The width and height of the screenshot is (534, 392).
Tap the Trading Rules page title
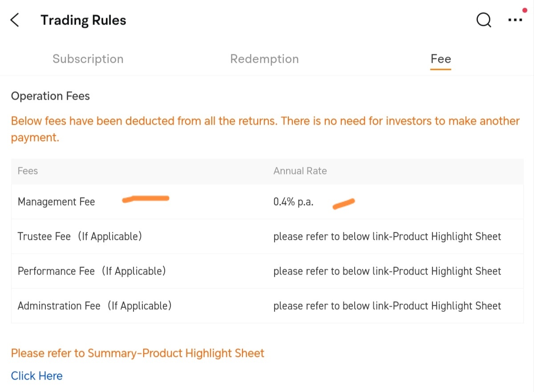83,20
